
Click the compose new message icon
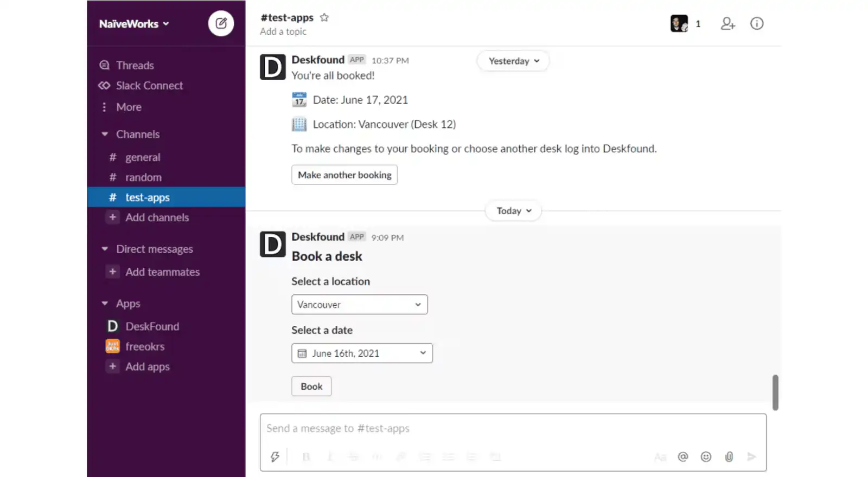221,23
